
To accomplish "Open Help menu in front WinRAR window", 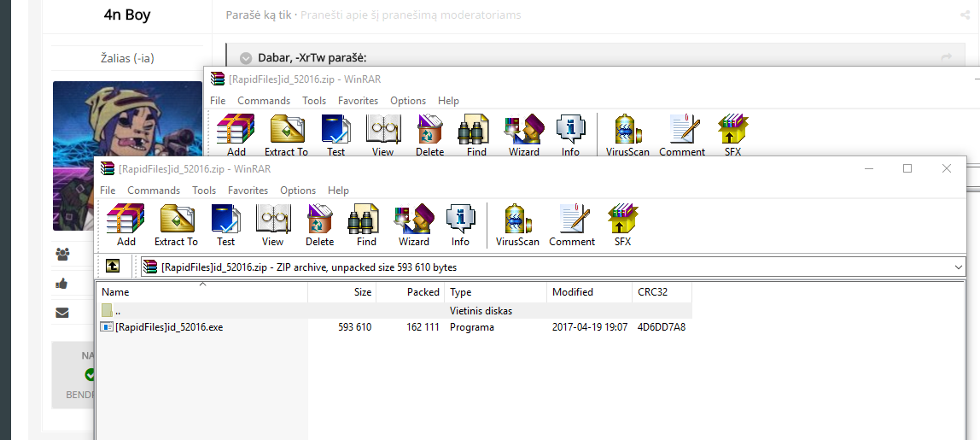I will 338,191.
